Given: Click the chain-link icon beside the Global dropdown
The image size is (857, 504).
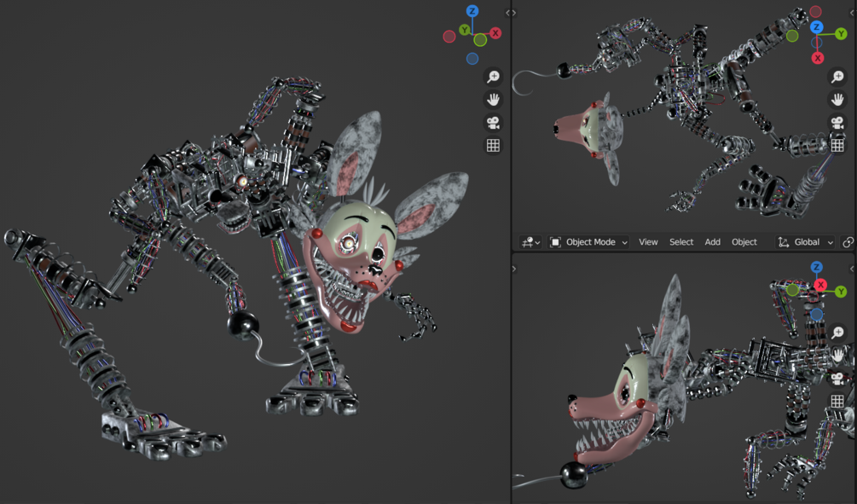Looking at the screenshot, I should [848, 242].
